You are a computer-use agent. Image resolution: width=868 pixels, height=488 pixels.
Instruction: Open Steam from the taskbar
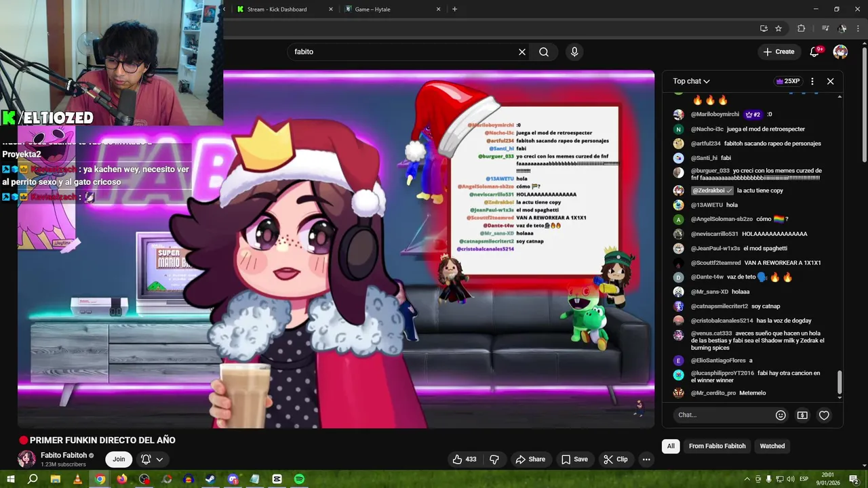(x=210, y=479)
